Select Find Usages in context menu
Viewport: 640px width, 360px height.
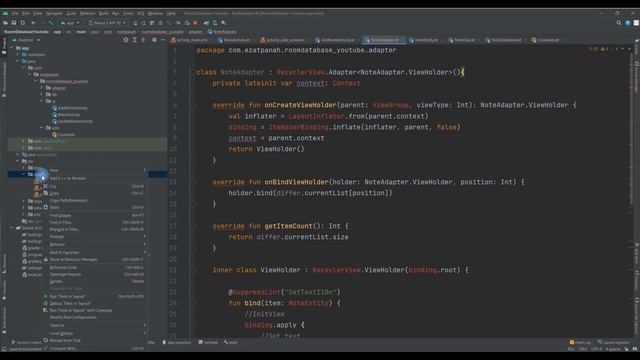96,215
